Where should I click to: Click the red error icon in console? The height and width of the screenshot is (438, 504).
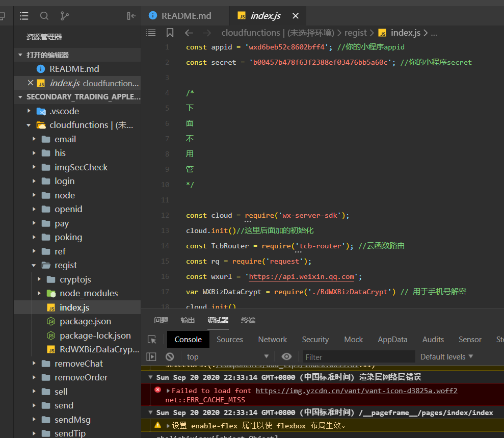point(158,390)
